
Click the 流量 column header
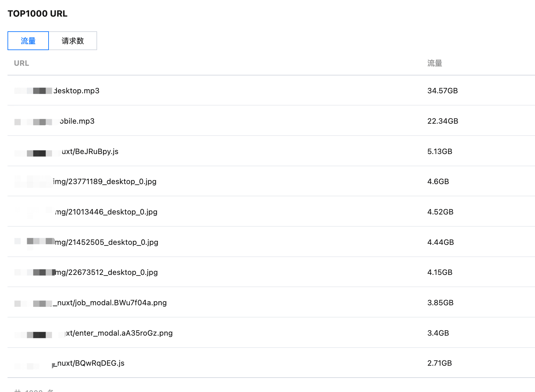click(x=434, y=63)
